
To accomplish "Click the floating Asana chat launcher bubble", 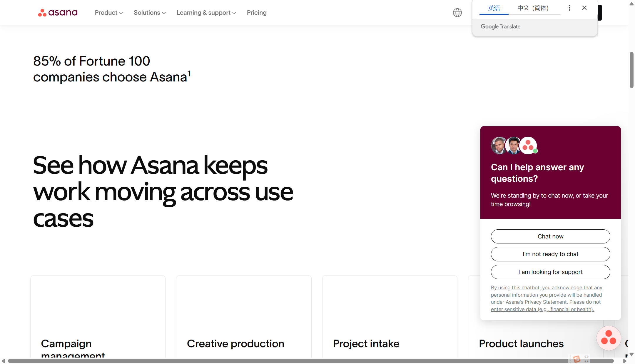I will click(x=609, y=338).
